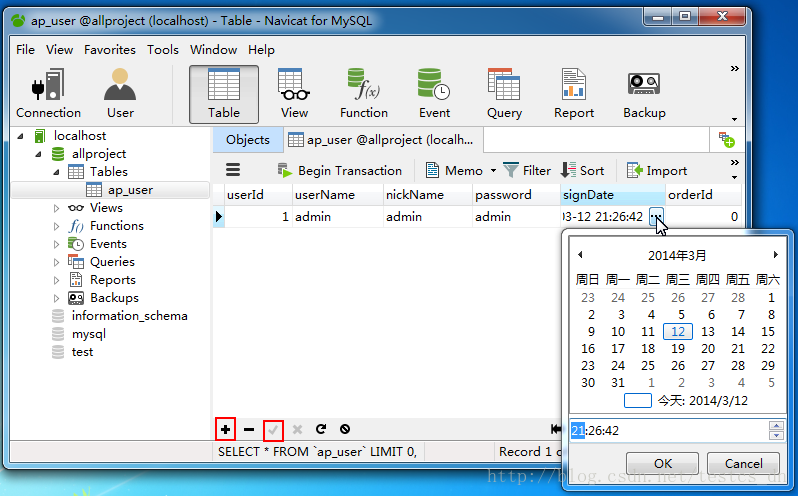The height and width of the screenshot is (496, 798).
Task: Expand the Views tree node
Action: tap(56, 208)
